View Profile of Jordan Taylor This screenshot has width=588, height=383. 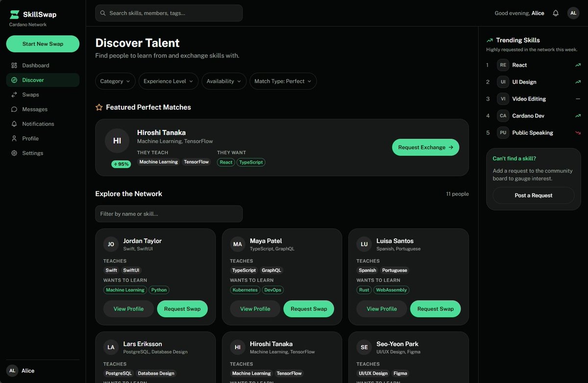[x=128, y=309]
